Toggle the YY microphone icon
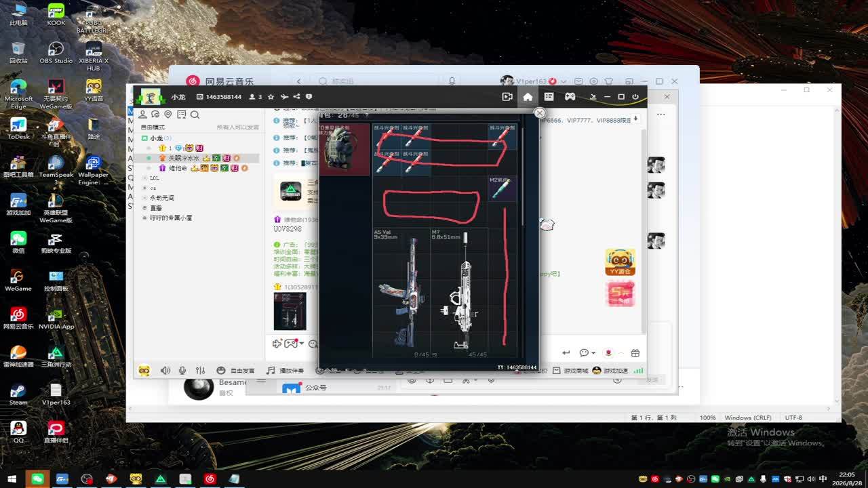 182,371
